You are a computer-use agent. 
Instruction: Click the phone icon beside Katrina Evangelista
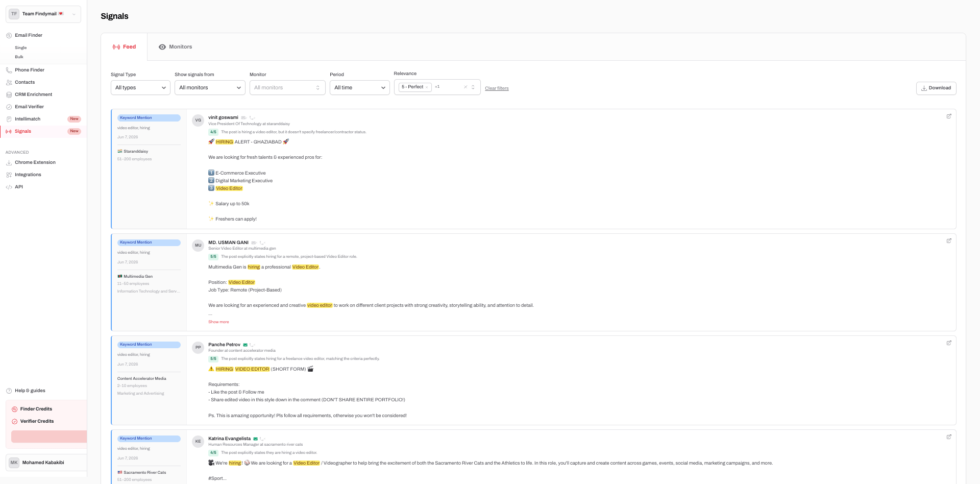click(262, 439)
